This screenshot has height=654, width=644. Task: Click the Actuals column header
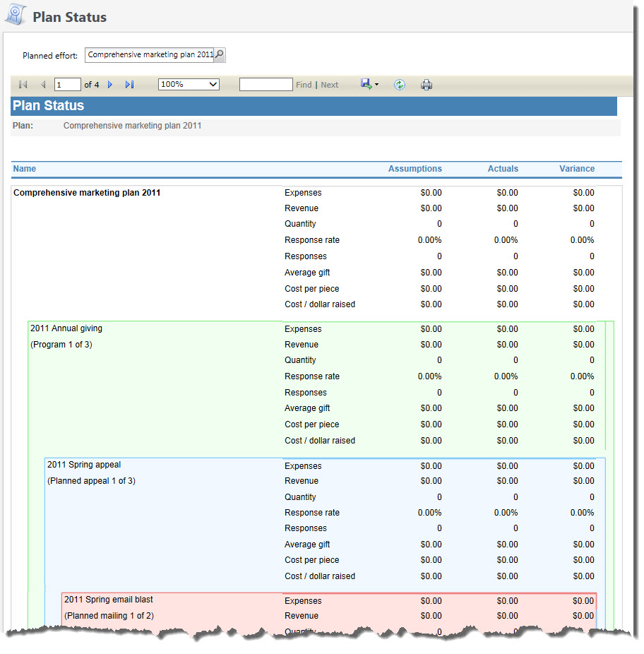point(503,169)
